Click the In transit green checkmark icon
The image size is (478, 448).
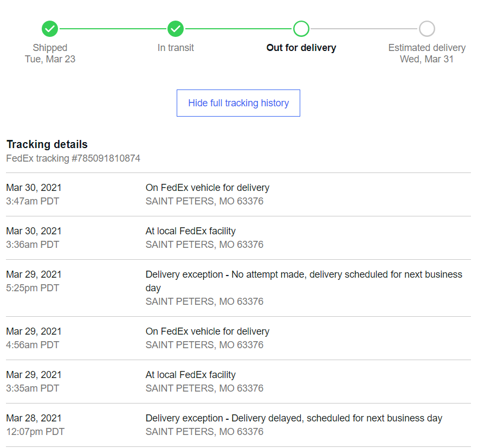[176, 29]
